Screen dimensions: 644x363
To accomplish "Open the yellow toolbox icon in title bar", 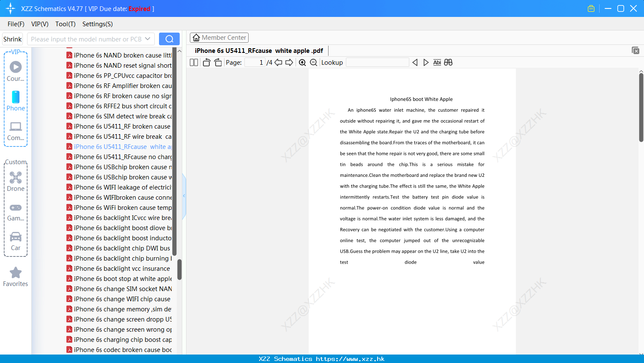I will pyautogui.click(x=591, y=8).
